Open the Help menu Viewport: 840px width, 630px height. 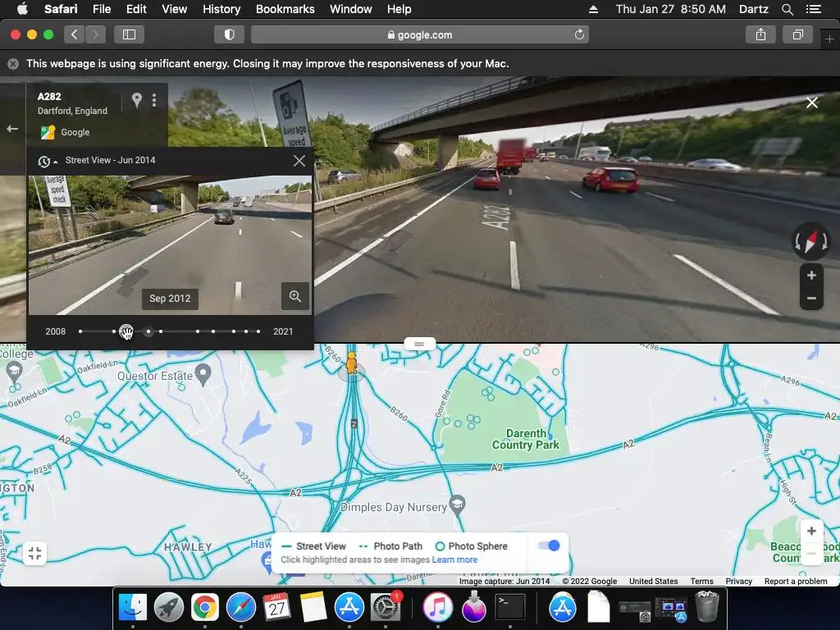tap(399, 9)
